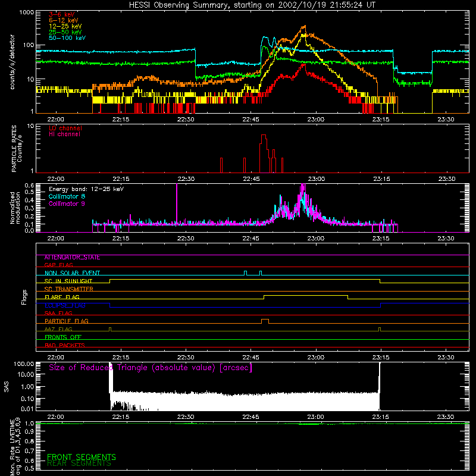Click the 'SAS' axis label
The height and width of the screenshot is (476, 476).
[x=7, y=387]
